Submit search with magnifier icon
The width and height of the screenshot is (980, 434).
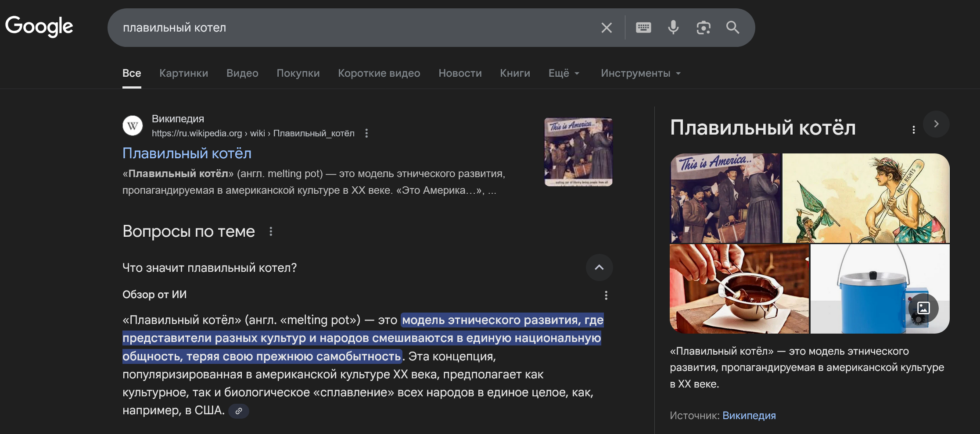[x=733, y=28]
